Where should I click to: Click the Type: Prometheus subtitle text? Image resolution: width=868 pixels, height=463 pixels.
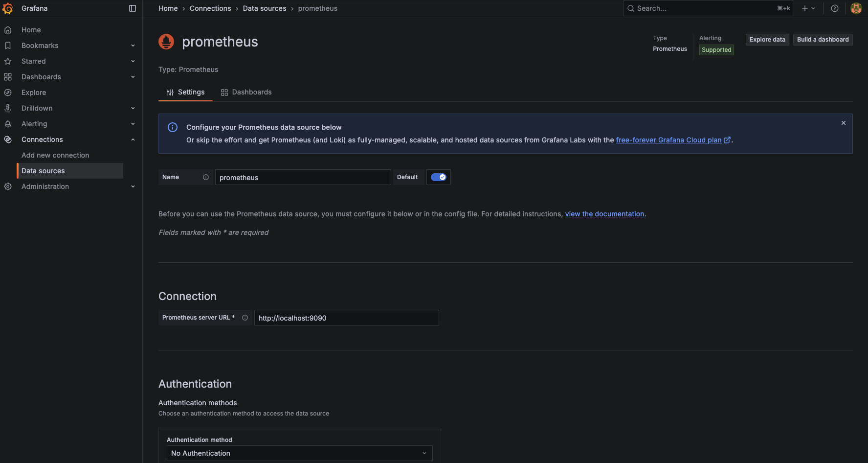tap(188, 69)
